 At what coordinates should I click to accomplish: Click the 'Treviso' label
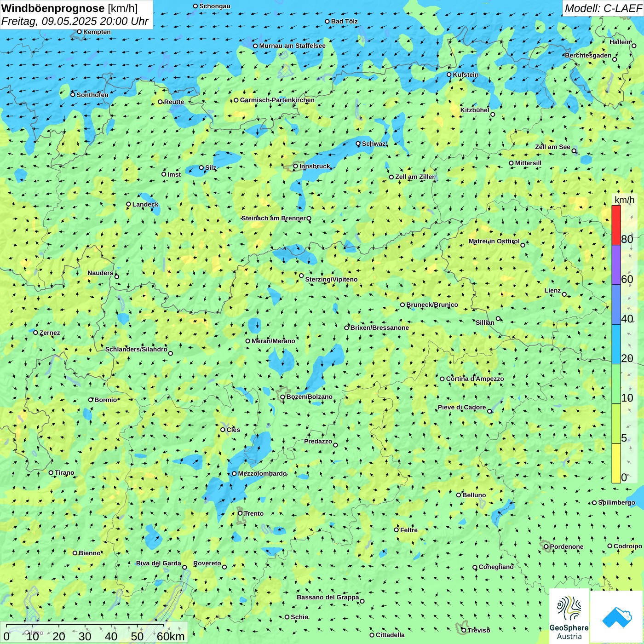click(x=479, y=630)
